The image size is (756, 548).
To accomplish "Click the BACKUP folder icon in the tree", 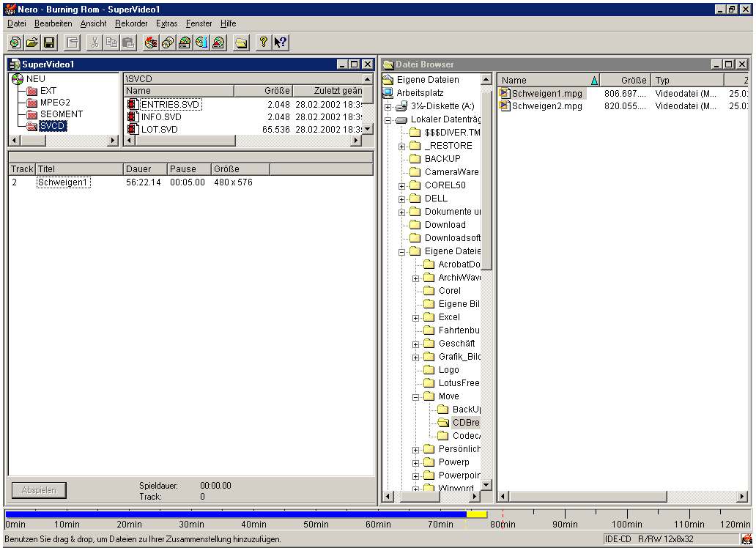I will click(415, 159).
